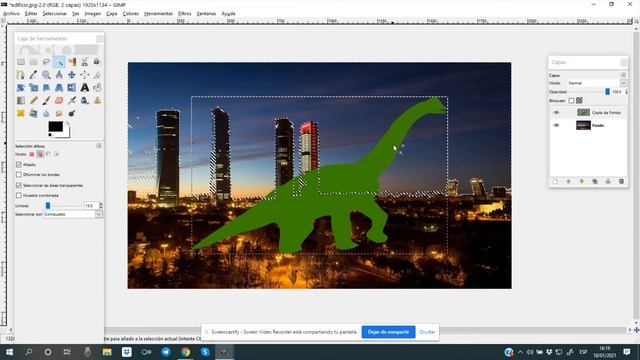Set selection mode to replace
The image size is (640, 360).
[x=32, y=154]
